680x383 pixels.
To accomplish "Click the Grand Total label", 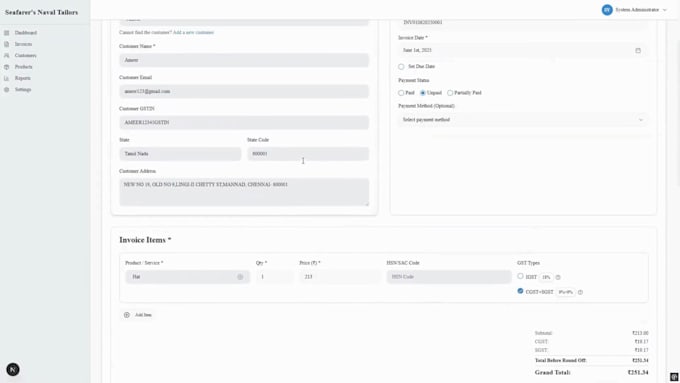I will (552, 373).
